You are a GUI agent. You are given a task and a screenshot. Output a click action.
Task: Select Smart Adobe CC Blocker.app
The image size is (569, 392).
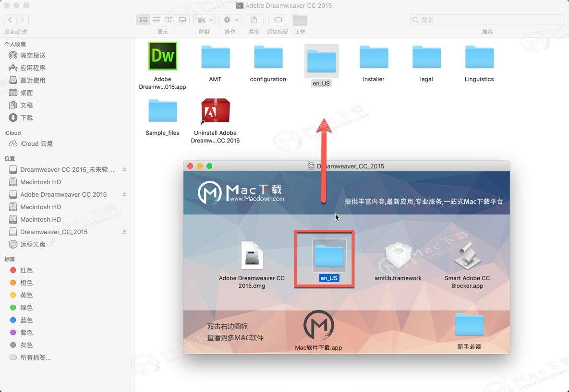click(x=467, y=256)
